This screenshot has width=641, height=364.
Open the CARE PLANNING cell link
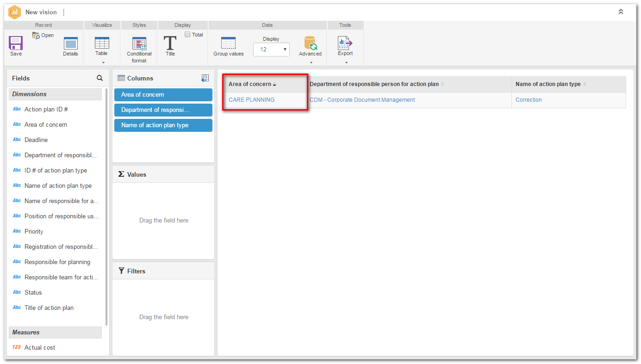pos(251,100)
